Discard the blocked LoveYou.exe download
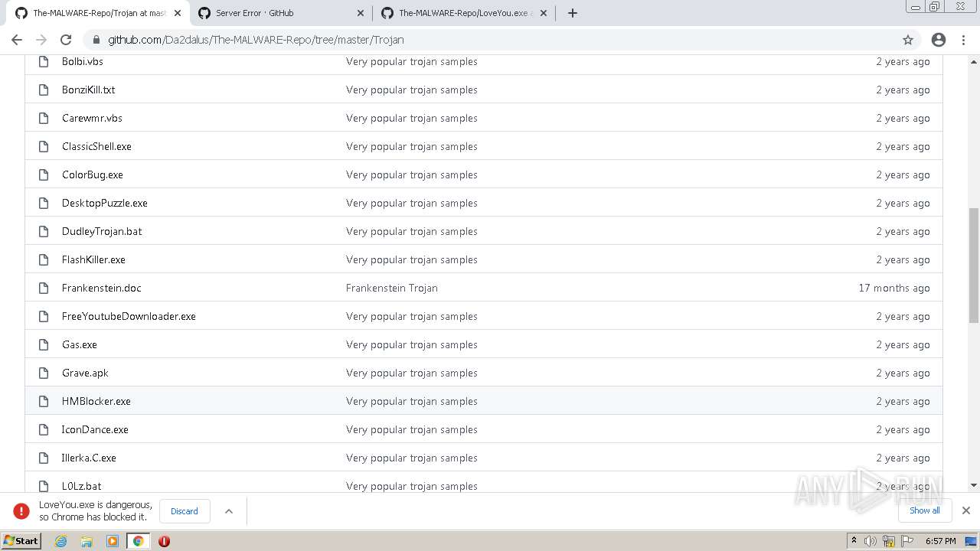This screenshot has height=551, width=980. tap(185, 511)
